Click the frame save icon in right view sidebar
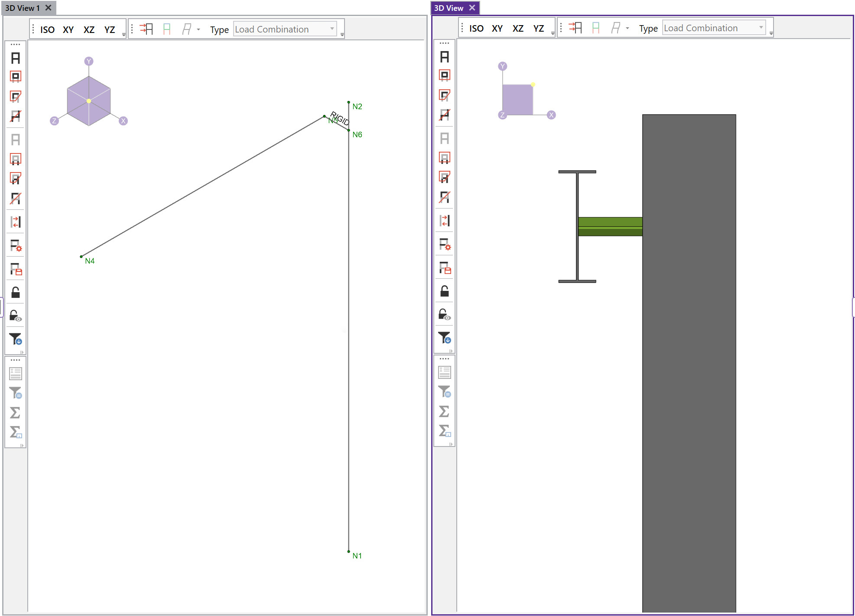855x616 pixels. point(445,268)
